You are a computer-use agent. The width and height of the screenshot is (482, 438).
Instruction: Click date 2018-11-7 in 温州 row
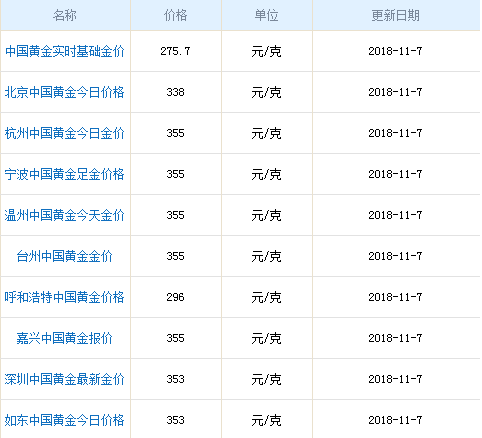(x=395, y=215)
